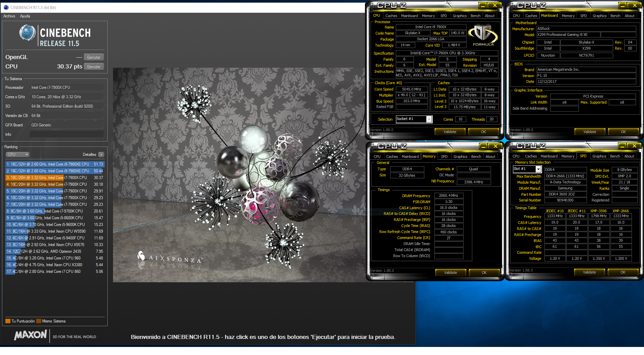
Task: Click OK in CPU-Z Mainboard window
Action: click(x=623, y=132)
